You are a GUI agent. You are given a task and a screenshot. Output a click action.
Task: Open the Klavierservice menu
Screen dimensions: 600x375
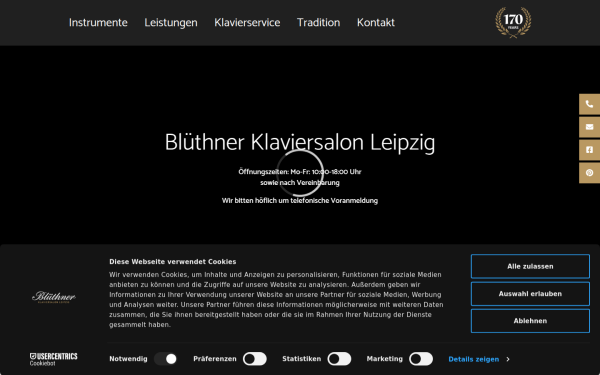click(x=247, y=23)
